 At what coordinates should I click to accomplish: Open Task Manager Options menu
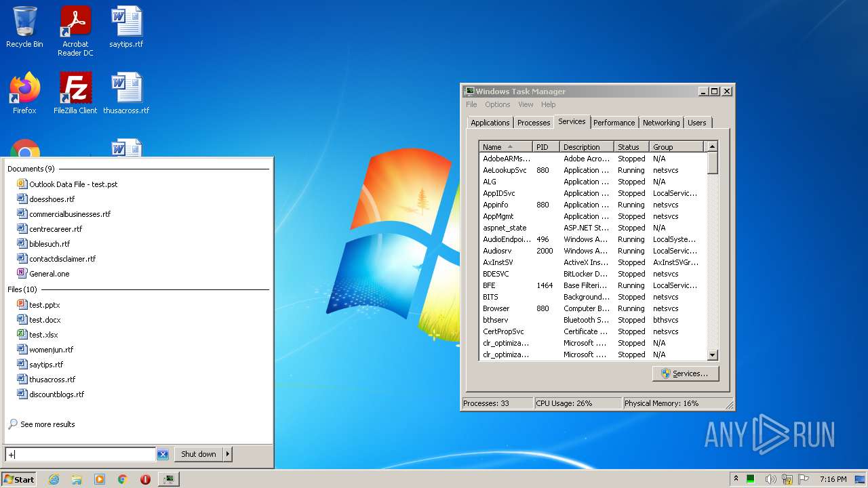(x=497, y=104)
